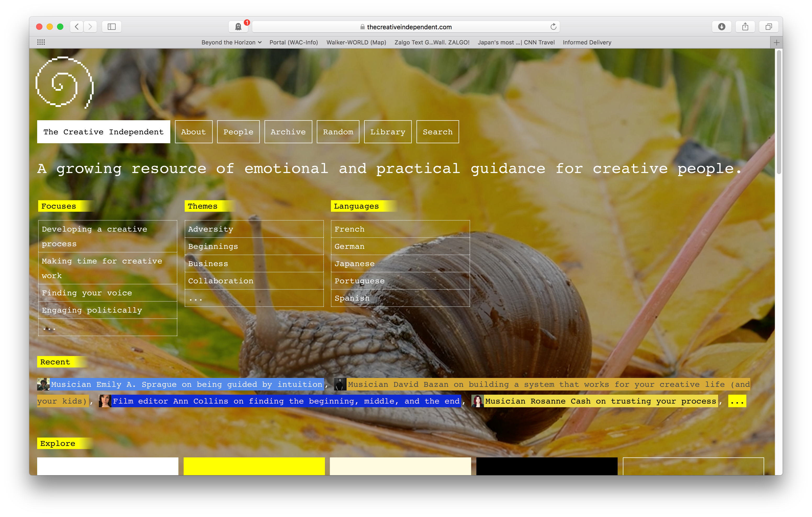Open the Library navigation tab
This screenshot has height=517, width=812.
click(x=387, y=132)
